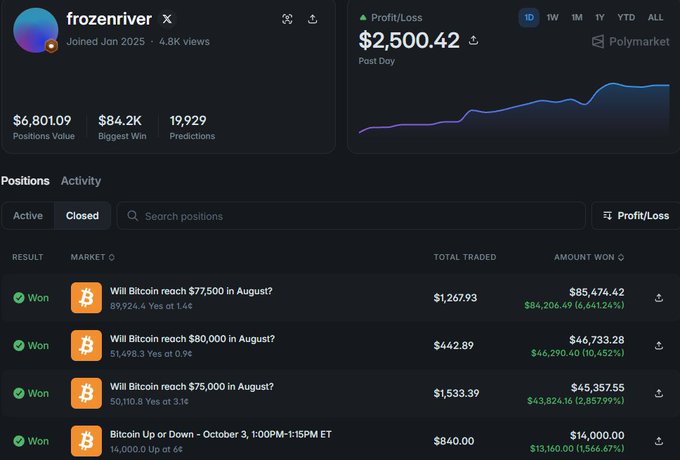Share the $80,000 market win
Image resolution: width=680 pixels, height=460 pixels.
click(x=659, y=346)
